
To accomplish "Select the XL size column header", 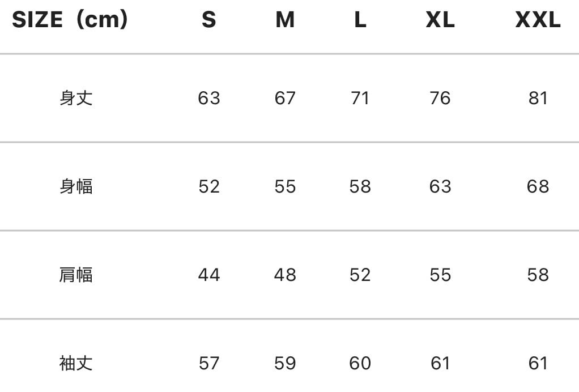I will (440, 20).
